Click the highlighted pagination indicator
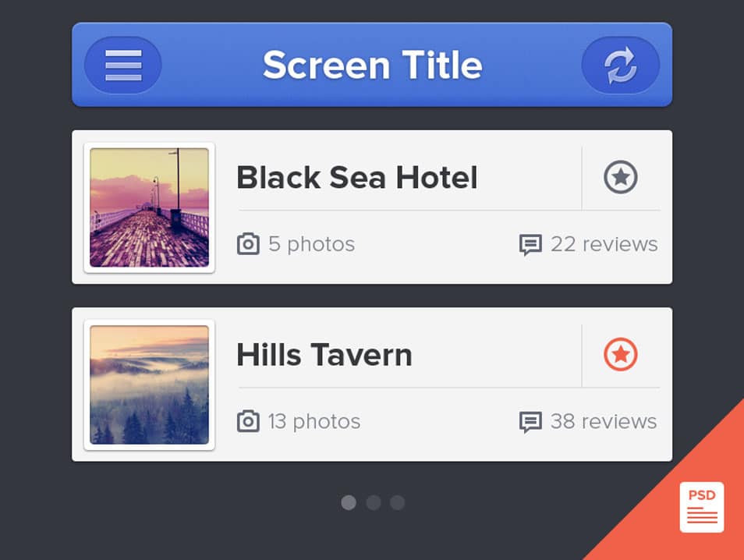The height and width of the screenshot is (560, 744). [x=349, y=503]
